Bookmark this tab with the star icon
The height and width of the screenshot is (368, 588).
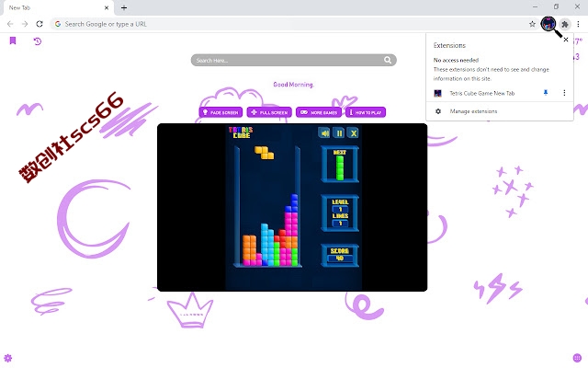pyautogui.click(x=532, y=24)
